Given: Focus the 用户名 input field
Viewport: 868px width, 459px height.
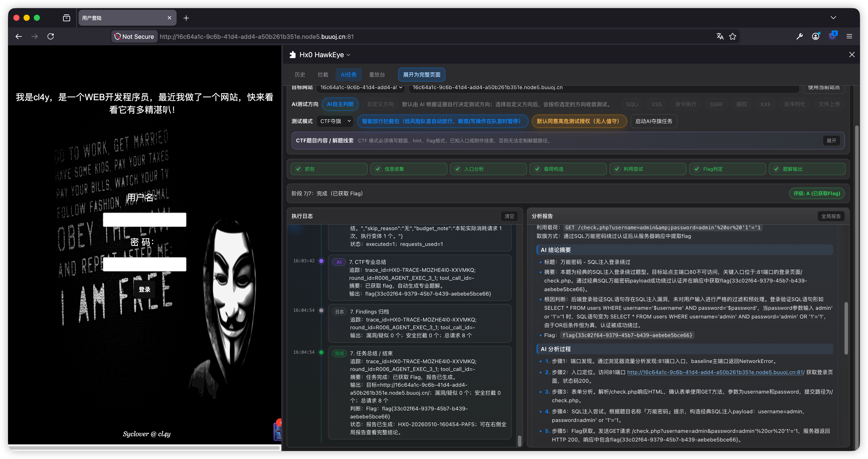Looking at the screenshot, I should [x=144, y=220].
